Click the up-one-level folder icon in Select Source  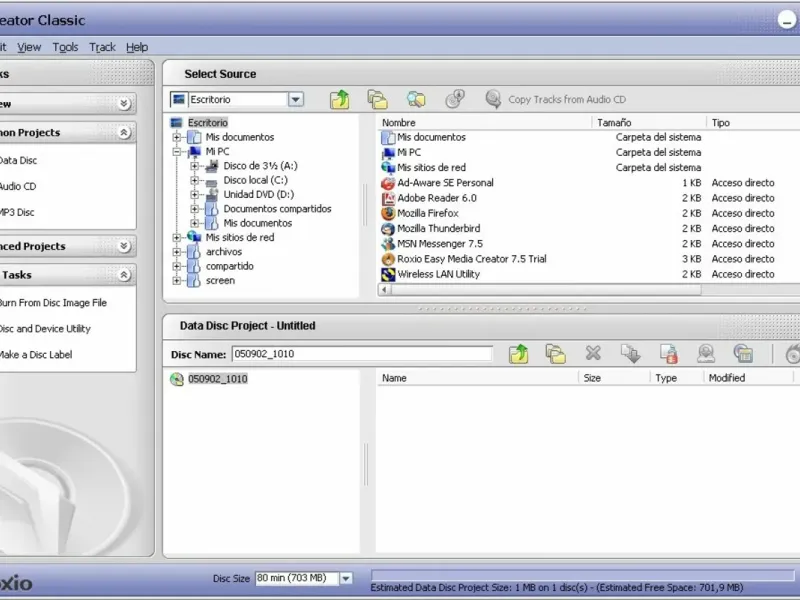pyautogui.click(x=340, y=99)
